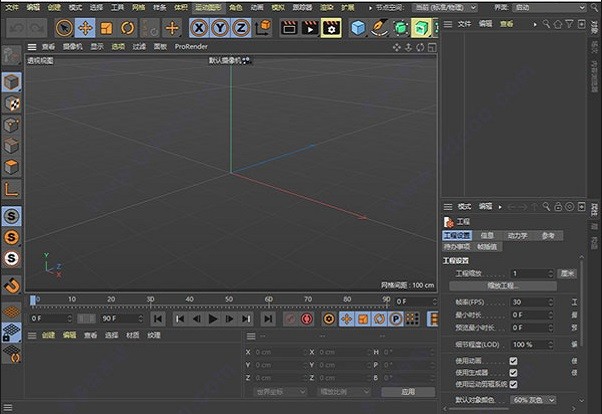The height and width of the screenshot is (414, 602).
Task: Select Points mode icon in left sidebar
Action: click(x=12, y=125)
